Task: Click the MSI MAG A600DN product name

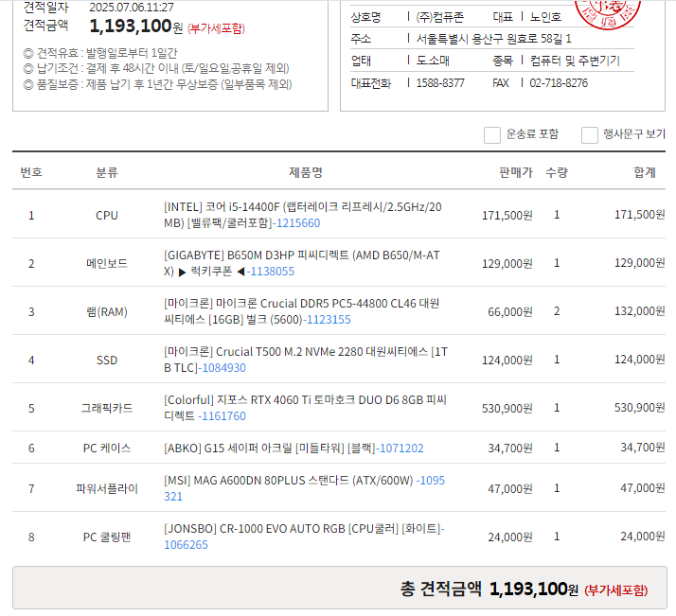Action: click(x=289, y=481)
